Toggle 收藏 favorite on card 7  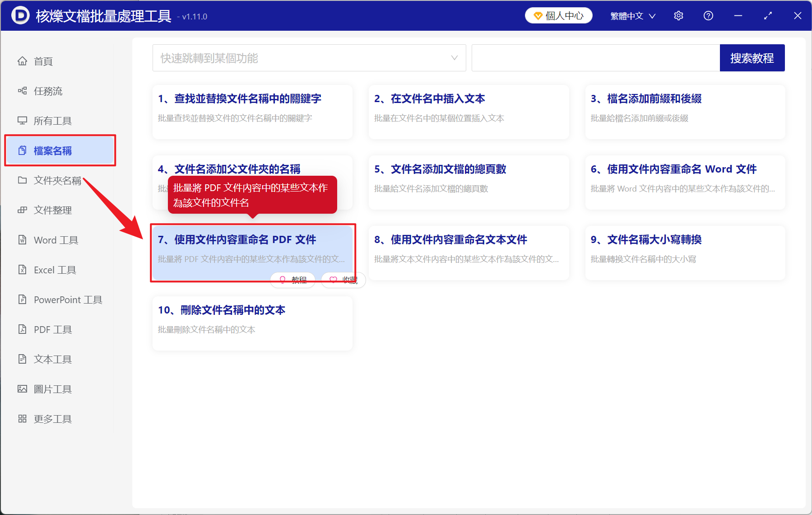coord(343,280)
